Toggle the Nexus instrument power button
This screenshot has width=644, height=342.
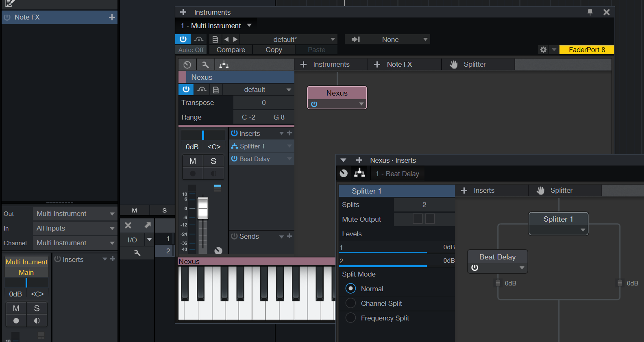(x=186, y=89)
